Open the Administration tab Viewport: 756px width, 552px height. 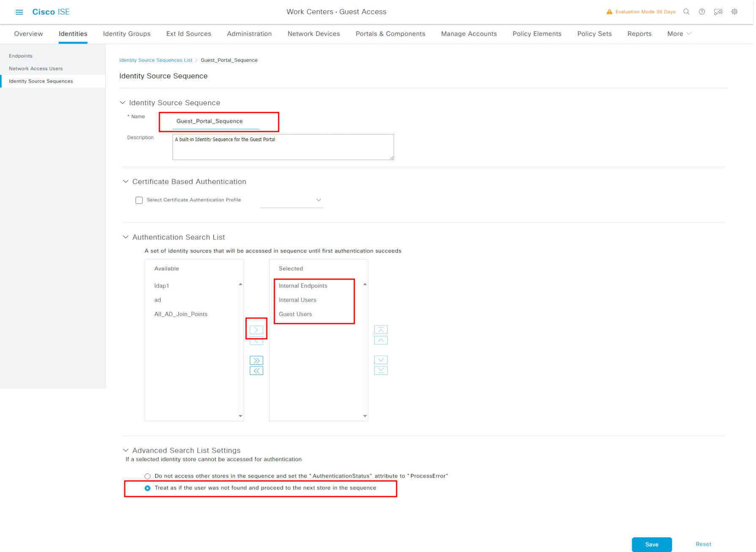coord(249,34)
